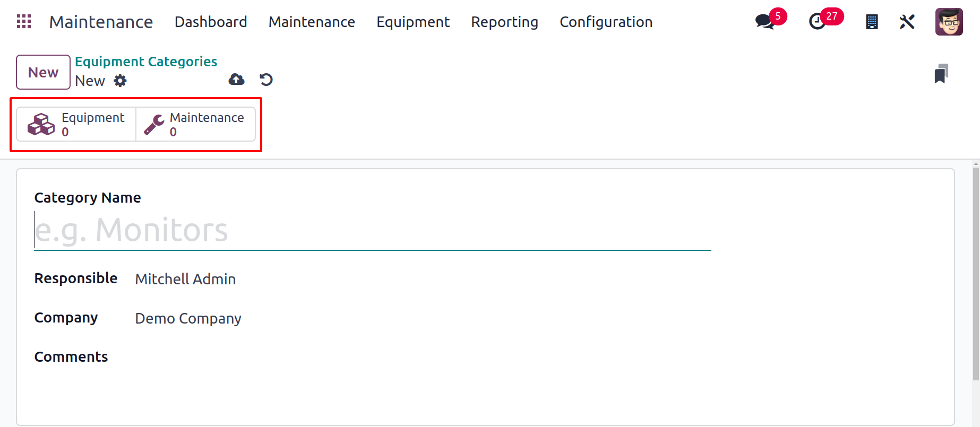
Task: Click the bookmark icon at right
Action: [941, 74]
